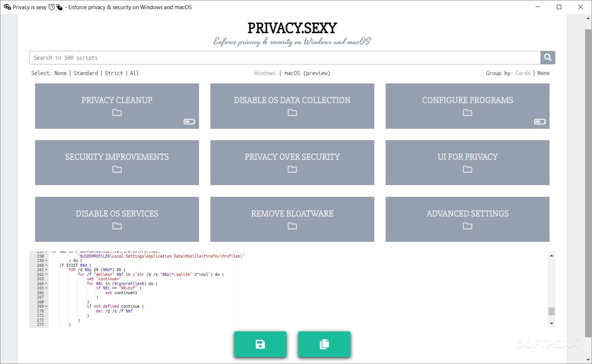Expand the DISABLE OS DATA COLLECTION card title
The width and height of the screenshot is (592, 364).
point(292,100)
